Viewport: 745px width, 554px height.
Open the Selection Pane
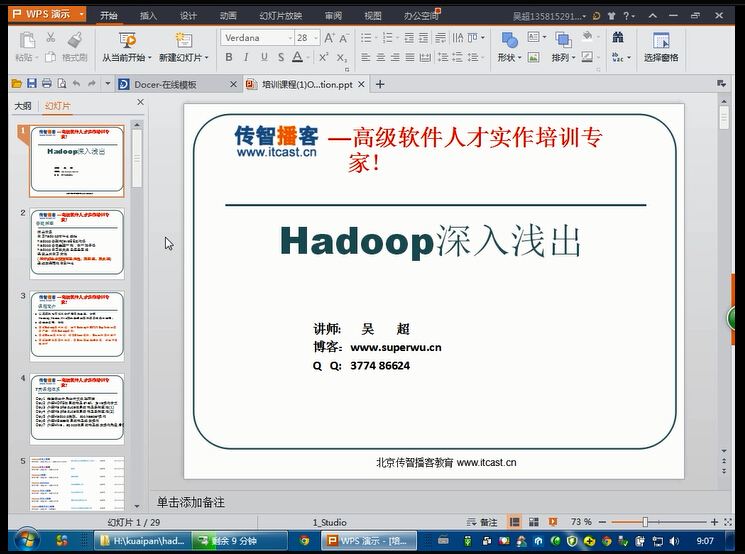661,47
